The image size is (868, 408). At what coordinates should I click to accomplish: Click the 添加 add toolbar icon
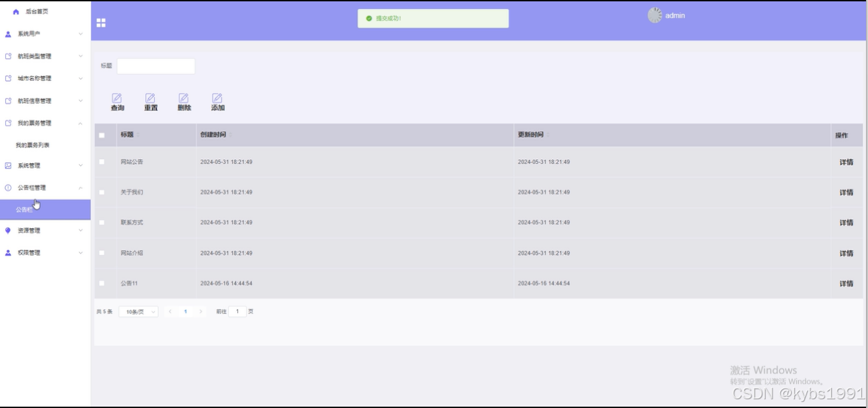coord(217,98)
